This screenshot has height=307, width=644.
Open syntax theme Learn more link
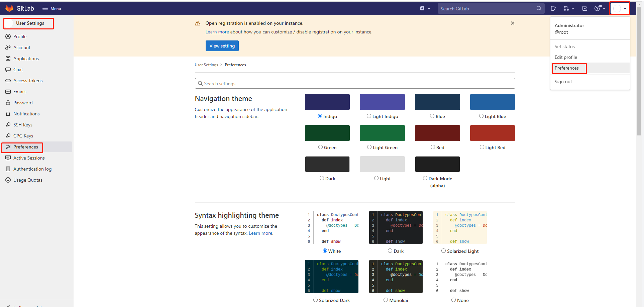(x=261, y=233)
